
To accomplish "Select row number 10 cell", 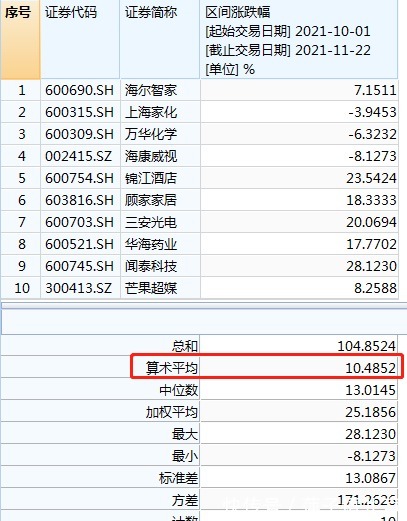I will (20, 288).
